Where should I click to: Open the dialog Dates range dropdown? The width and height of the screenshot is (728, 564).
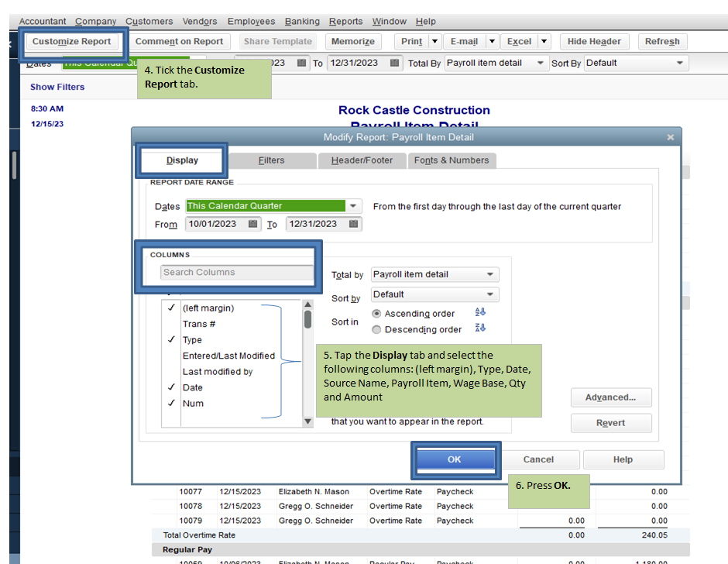(353, 206)
